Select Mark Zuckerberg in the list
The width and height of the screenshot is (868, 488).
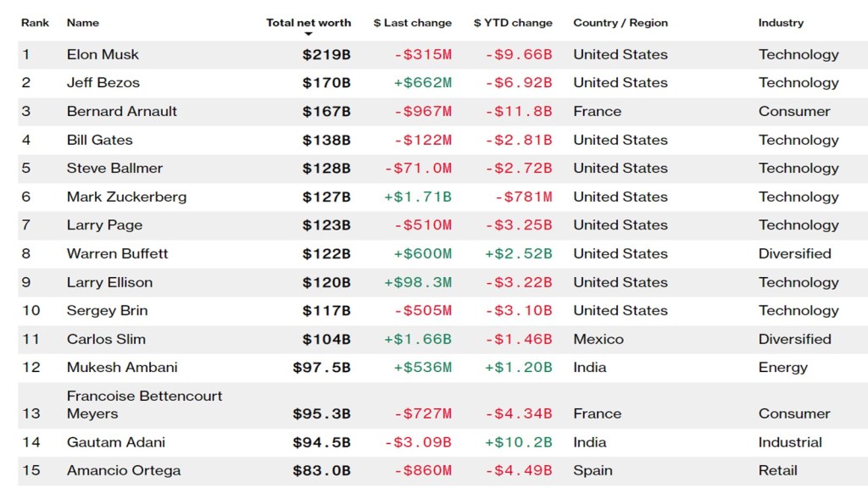point(126,197)
